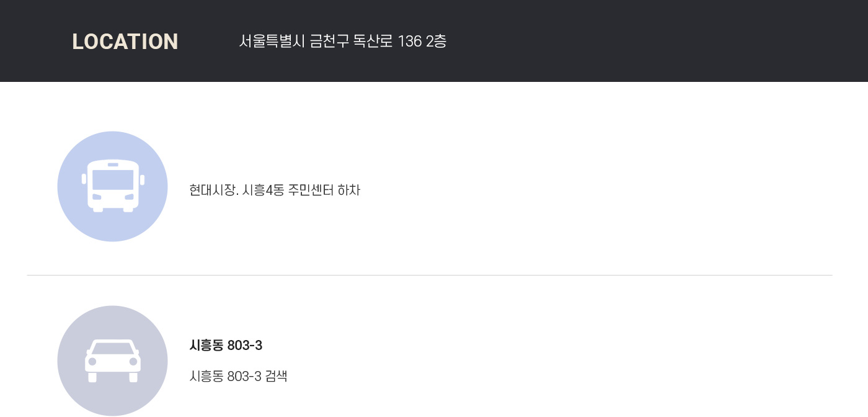
Task: Click the bold 시흥동 803-3 heading
Action: tap(226, 346)
